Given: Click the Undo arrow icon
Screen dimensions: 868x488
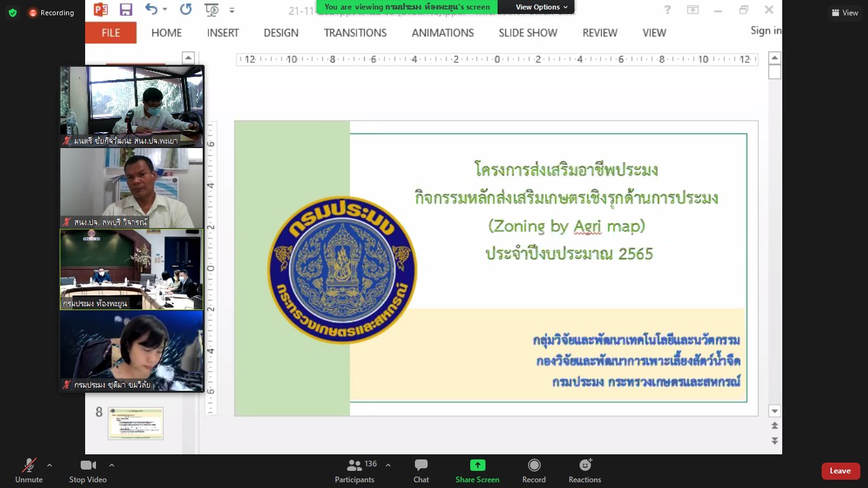Looking at the screenshot, I should pos(151,9).
